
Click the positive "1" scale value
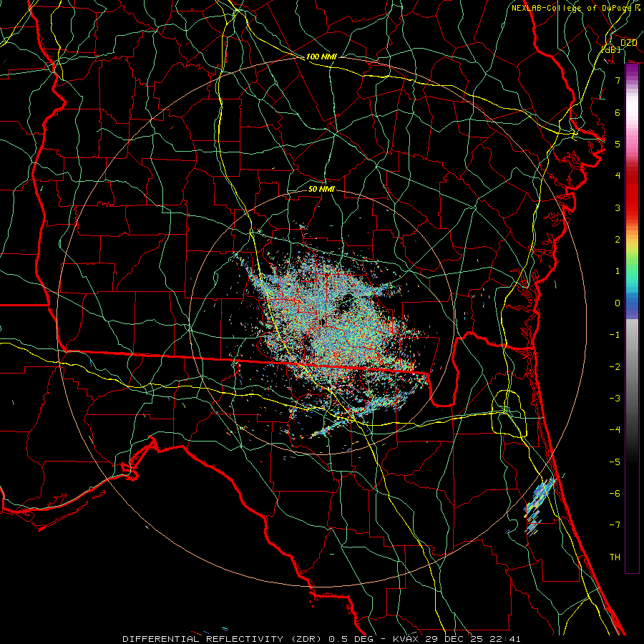(618, 271)
